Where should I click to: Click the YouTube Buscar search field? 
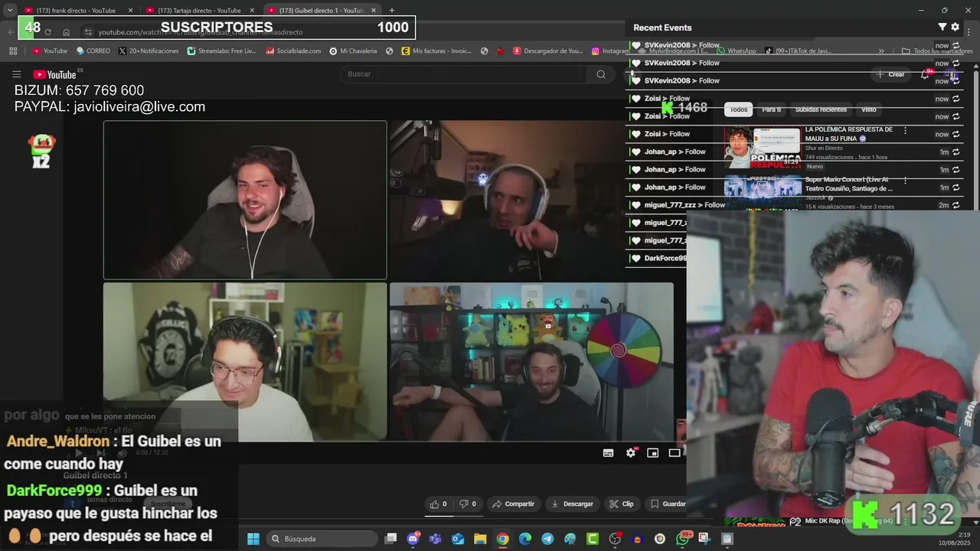[x=463, y=74]
